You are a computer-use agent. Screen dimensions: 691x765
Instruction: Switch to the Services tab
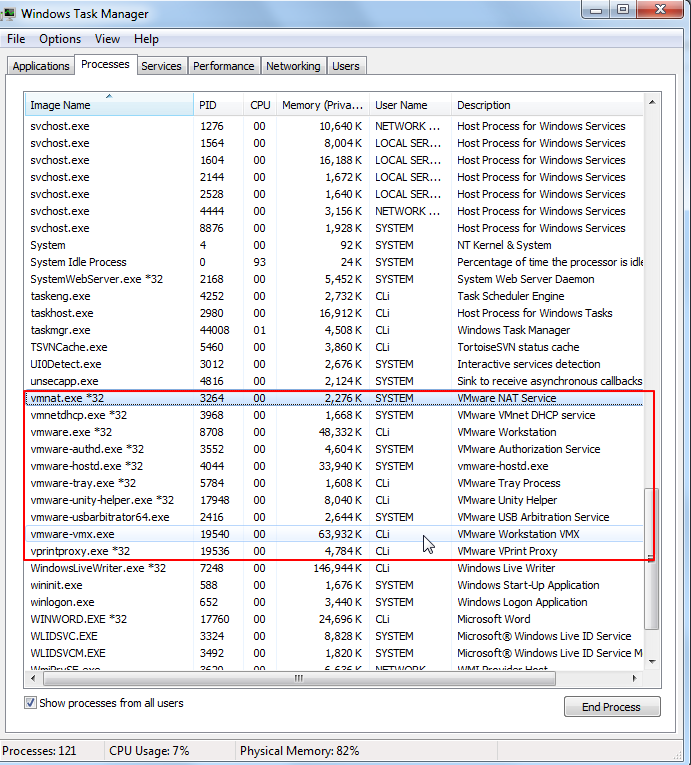[161, 66]
